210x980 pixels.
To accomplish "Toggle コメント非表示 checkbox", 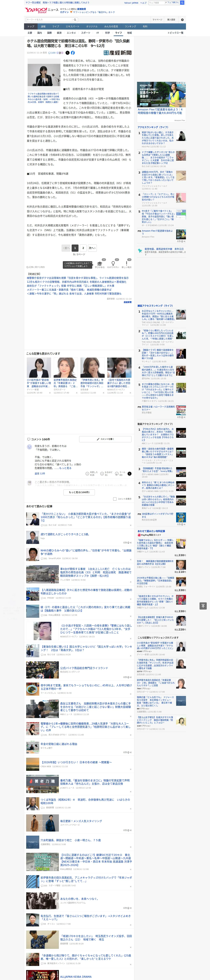I will coord(115,499).
